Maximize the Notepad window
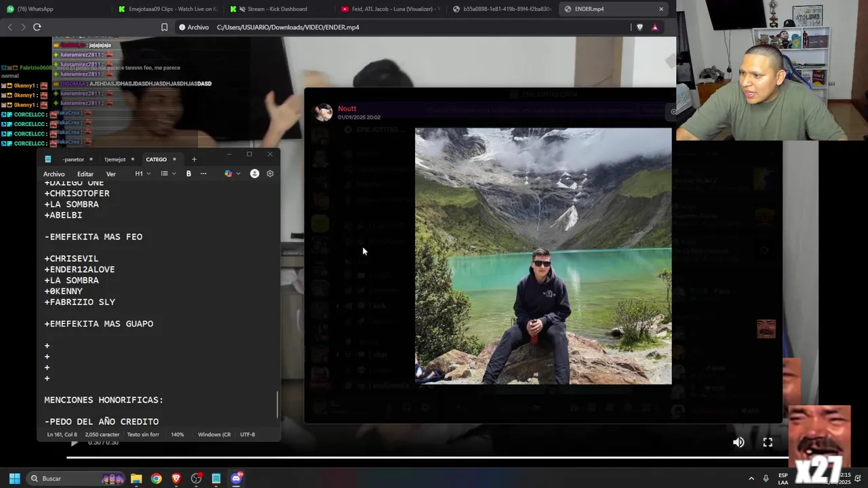The width and height of the screenshot is (868, 488). [249, 155]
